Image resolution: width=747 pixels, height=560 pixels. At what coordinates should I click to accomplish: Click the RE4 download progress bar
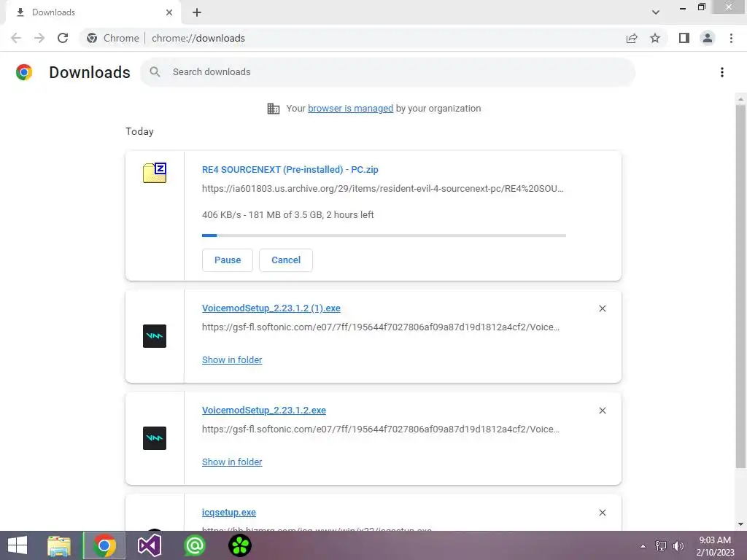pos(384,236)
